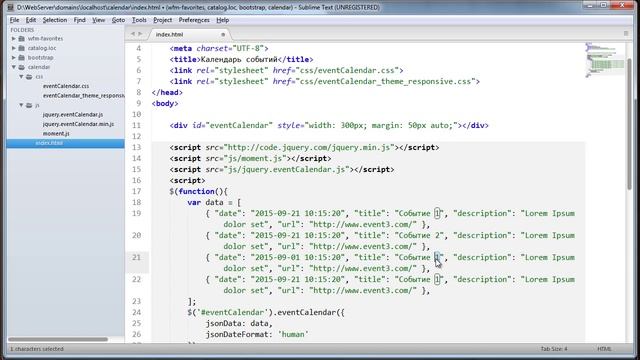Click the Sublime Text title bar icon
Viewport: 640px width, 360px height.
click(x=11, y=7)
